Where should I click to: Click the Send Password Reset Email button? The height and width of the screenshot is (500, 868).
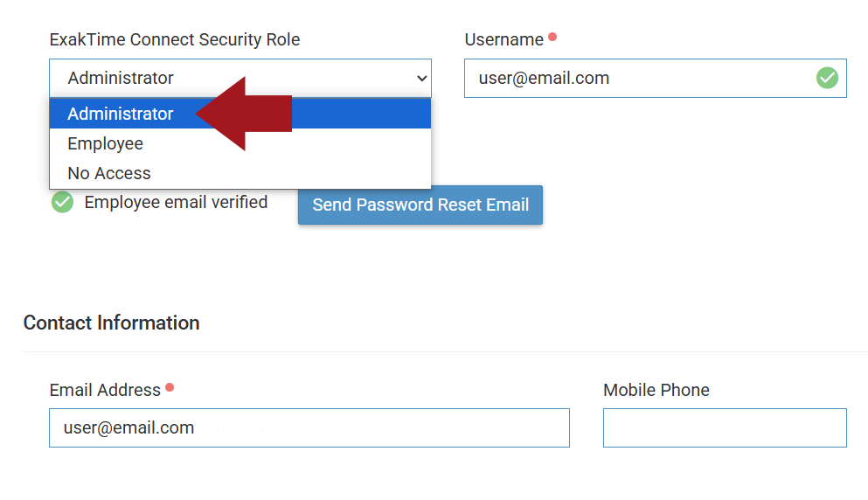coord(420,205)
